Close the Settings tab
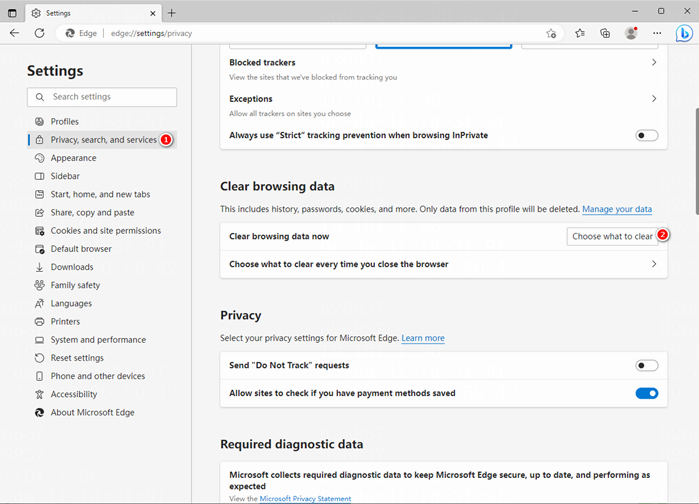Viewport: 699px width, 504px height. click(x=153, y=13)
